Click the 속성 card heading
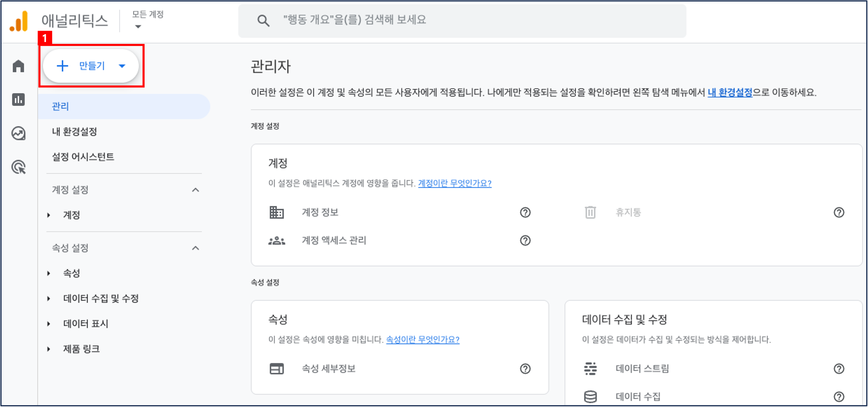868x407 pixels. pyautogui.click(x=278, y=319)
